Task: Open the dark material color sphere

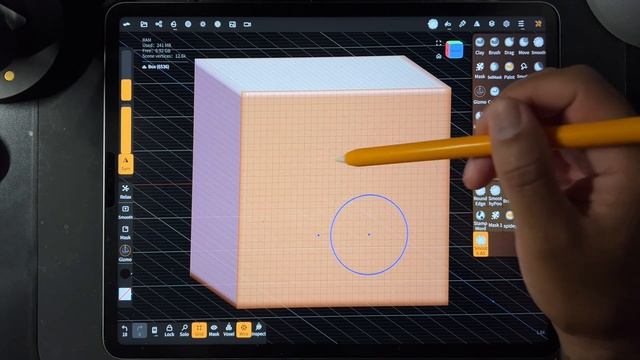Action: coord(125,273)
